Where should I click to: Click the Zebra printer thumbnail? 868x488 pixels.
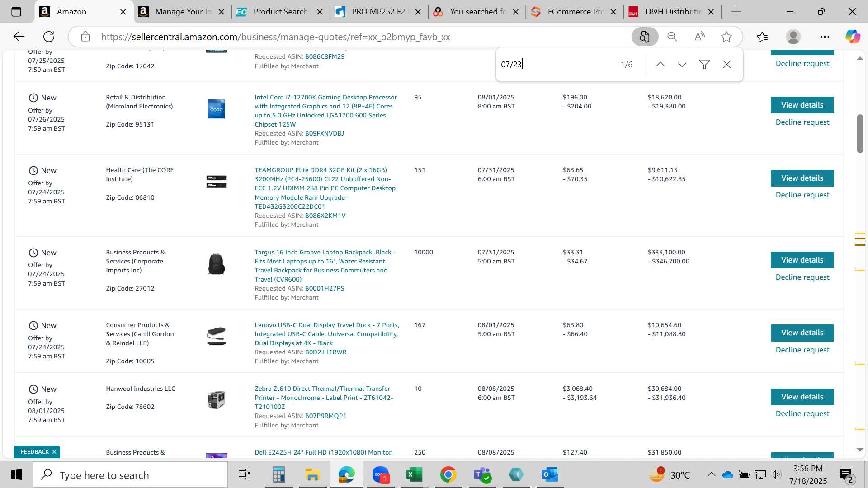click(216, 400)
